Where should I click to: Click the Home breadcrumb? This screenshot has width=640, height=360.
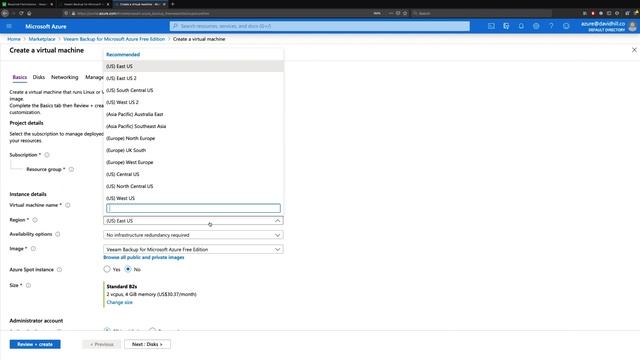(x=14, y=39)
